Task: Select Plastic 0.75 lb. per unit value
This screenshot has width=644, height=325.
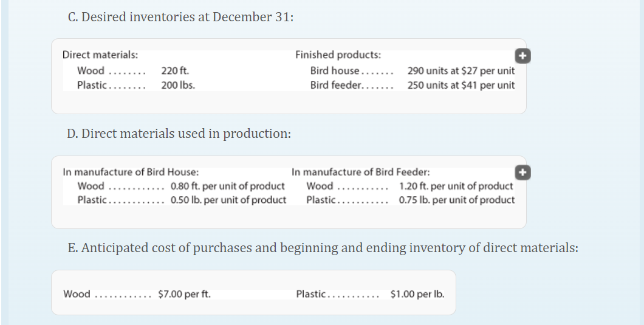Action: coord(457,200)
